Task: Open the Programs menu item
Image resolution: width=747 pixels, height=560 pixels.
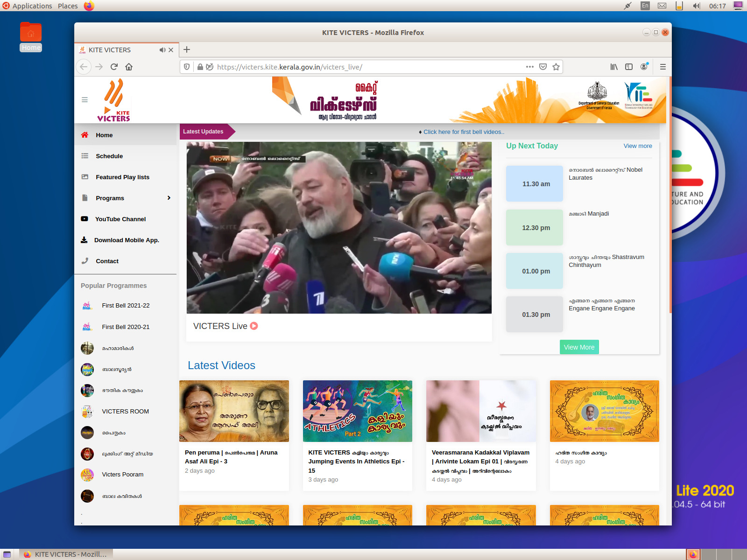Action: [125, 198]
